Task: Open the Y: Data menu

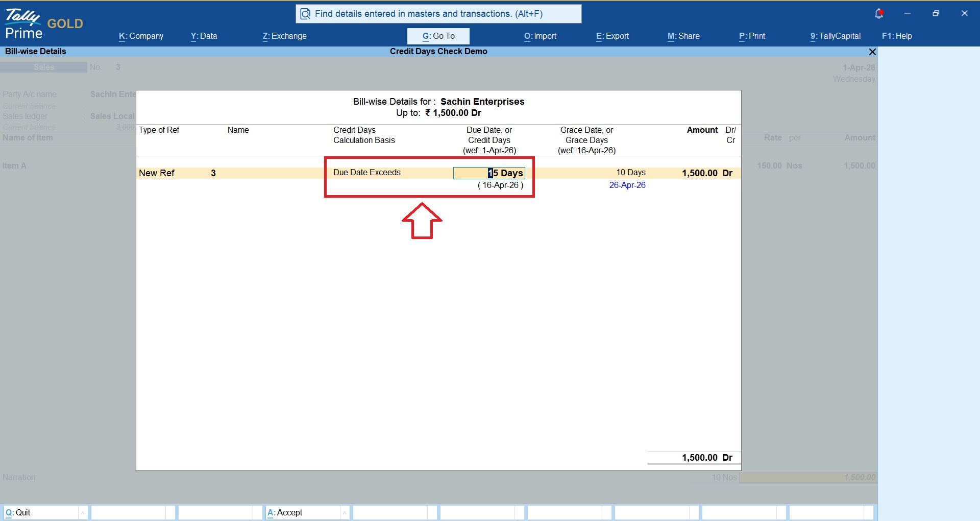Action: pos(204,36)
